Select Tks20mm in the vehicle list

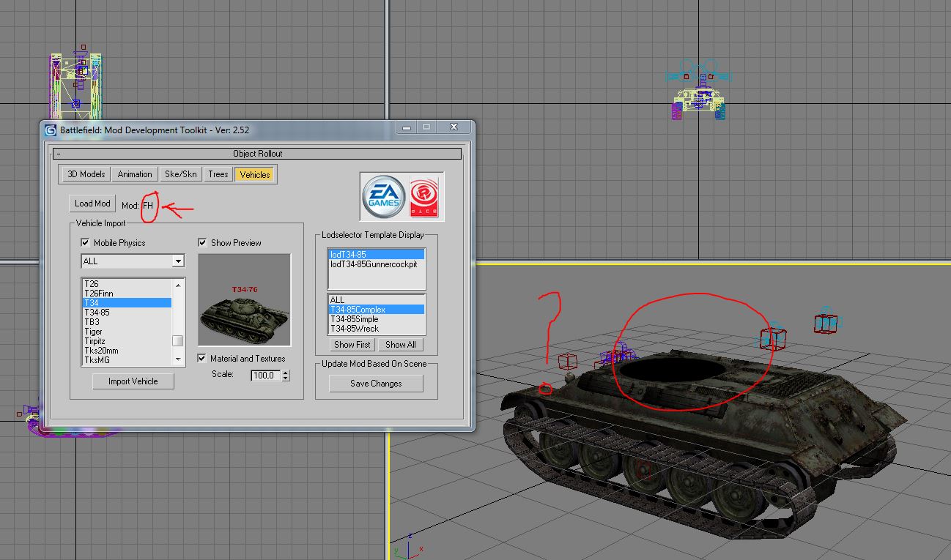127,350
